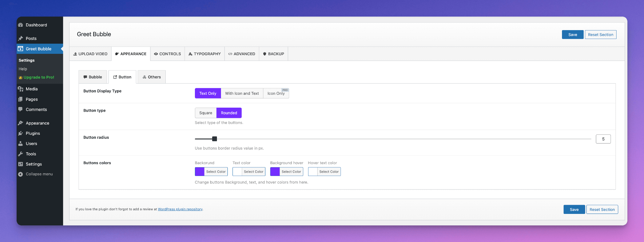
Task: Click the Plugins plug icon
Action: (x=21, y=133)
